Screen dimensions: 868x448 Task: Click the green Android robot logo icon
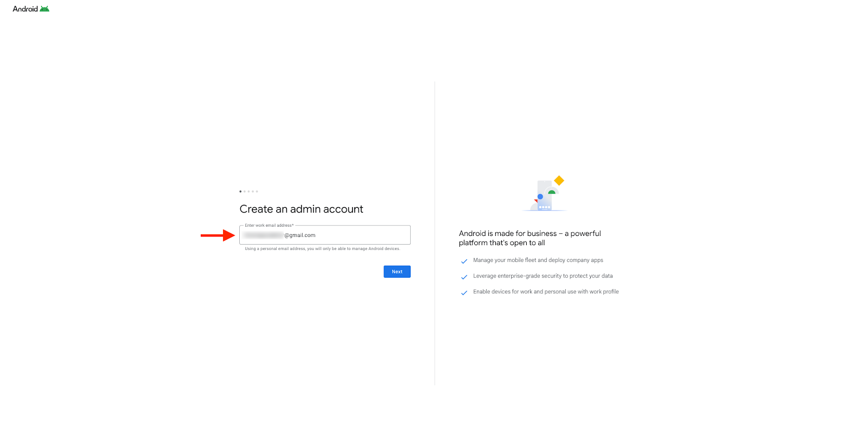coord(44,9)
